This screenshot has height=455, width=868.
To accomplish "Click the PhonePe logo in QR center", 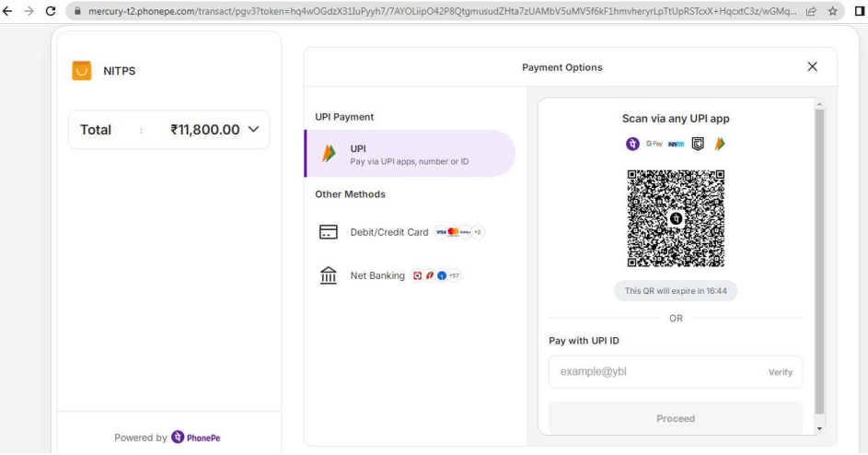I will [x=676, y=218].
